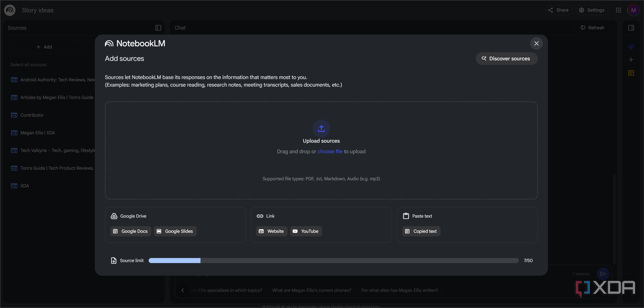Select 'For what sites has Megan Ellis written?' suggestion

click(x=400, y=290)
